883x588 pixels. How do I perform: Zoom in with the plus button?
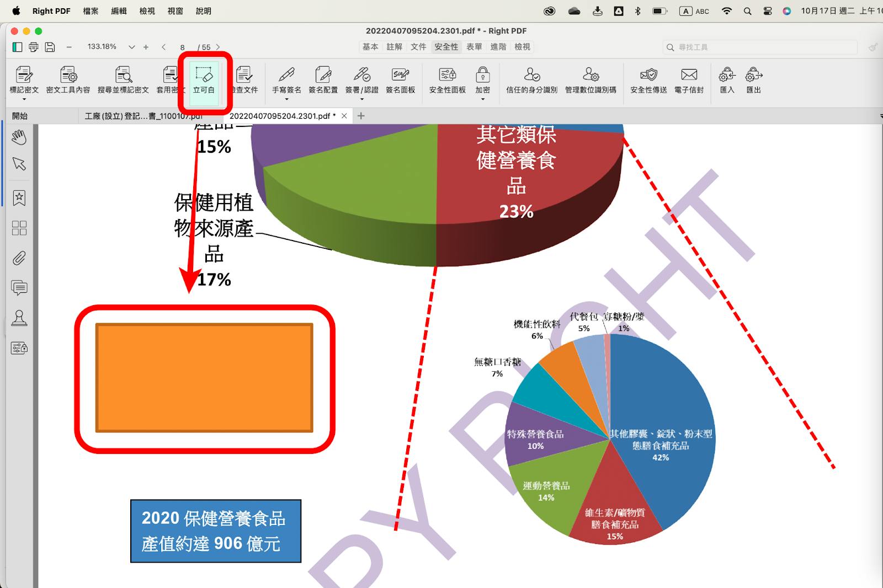[x=146, y=47]
